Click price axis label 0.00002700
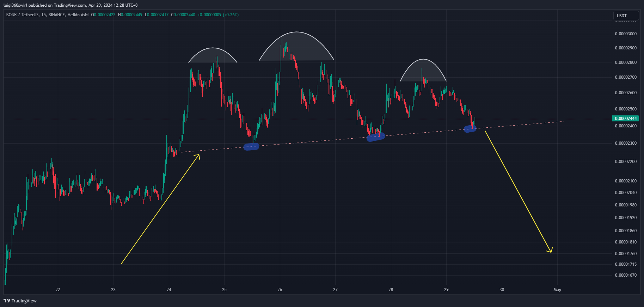This screenshot has width=644, height=307. point(626,77)
